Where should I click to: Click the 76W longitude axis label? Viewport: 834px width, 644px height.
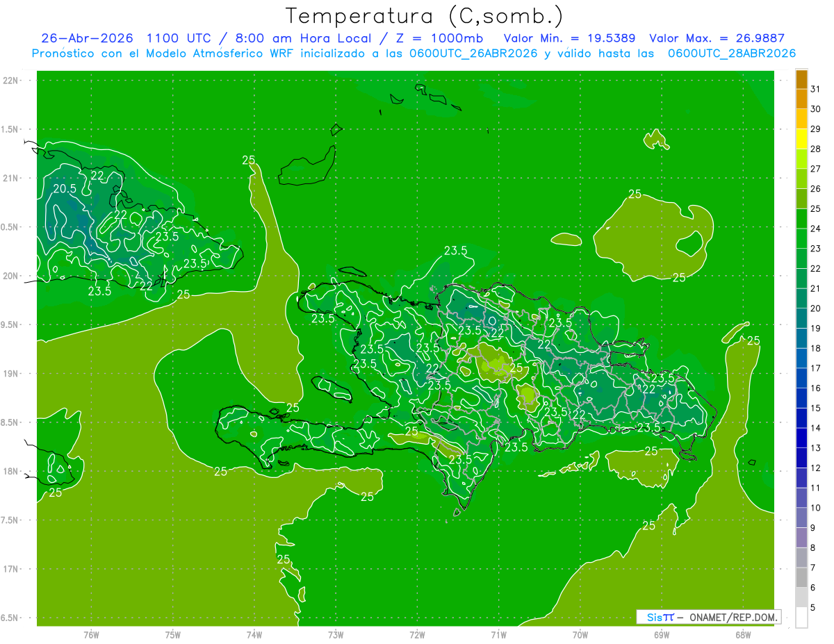(x=91, y=634)
